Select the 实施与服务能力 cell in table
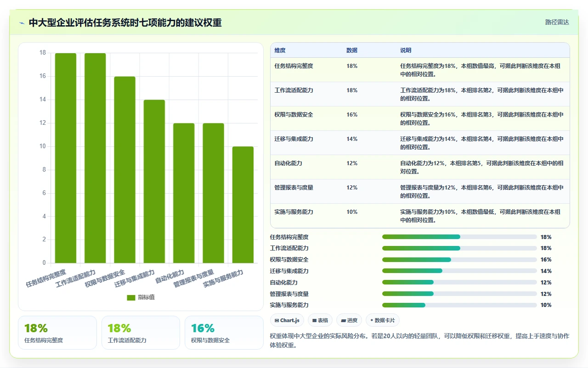This screenshot has height=368, width=588. (294, 212)
